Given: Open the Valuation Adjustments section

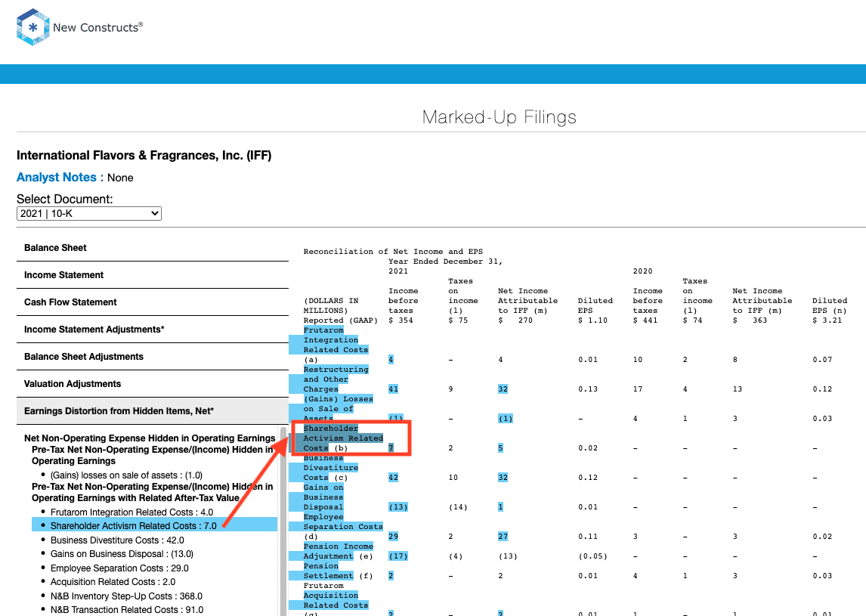Looking at the screenshot, I should (x=153, y=383).
